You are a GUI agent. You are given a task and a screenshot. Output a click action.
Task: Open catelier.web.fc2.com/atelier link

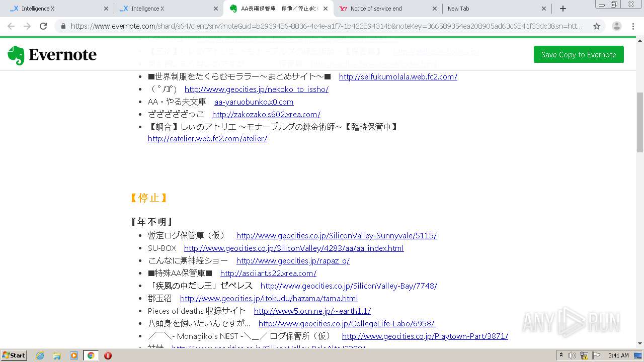[x=207, y=139]
